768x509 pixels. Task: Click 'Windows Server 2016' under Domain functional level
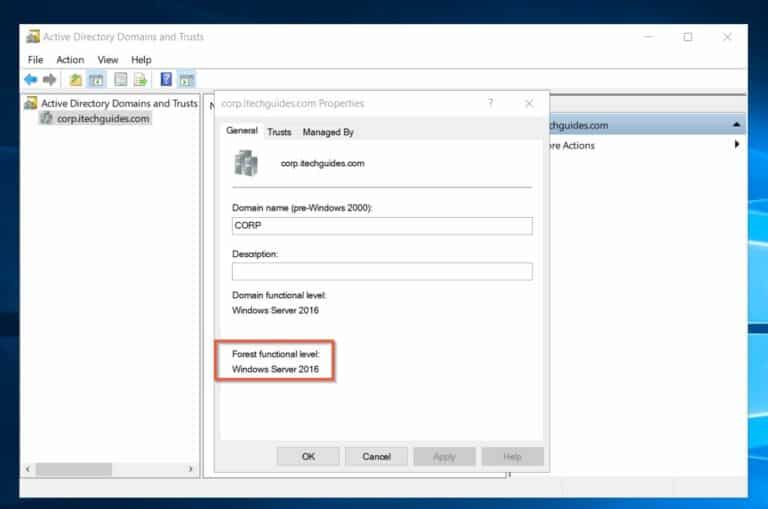click(275, 310)
